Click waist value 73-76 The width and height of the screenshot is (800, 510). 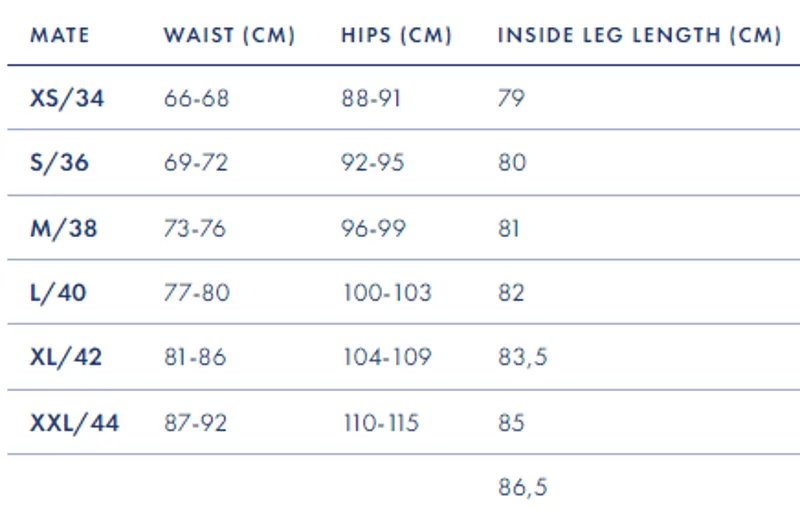point(195,228)
